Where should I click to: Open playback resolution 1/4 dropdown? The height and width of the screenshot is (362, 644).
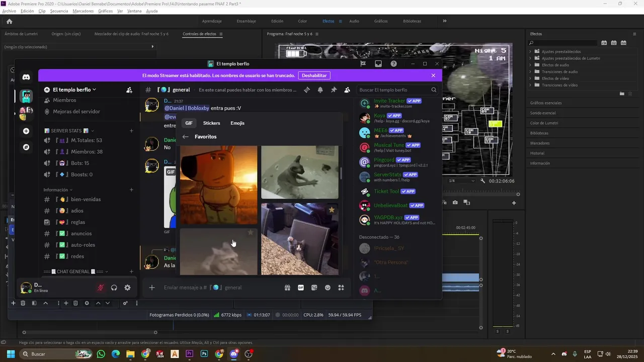tap(461, 180)
